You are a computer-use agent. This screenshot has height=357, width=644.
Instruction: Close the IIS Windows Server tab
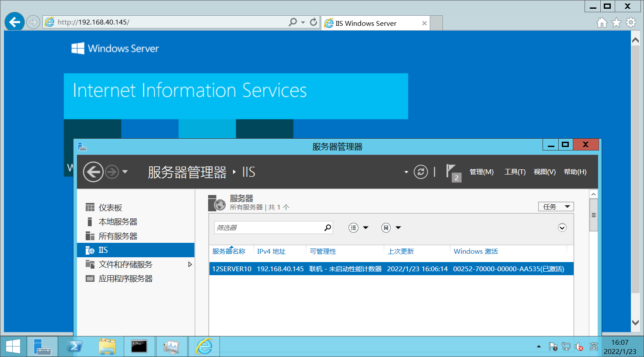[x=424, y=23]
